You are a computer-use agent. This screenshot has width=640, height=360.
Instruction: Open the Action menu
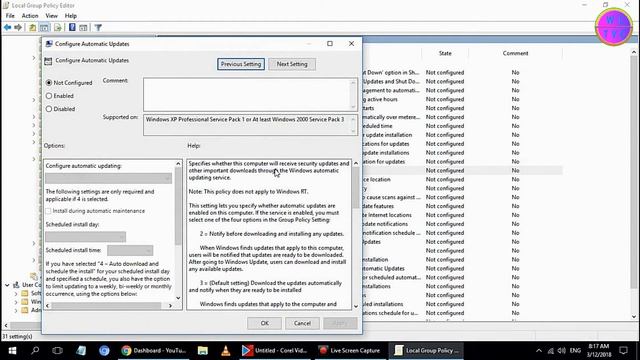(x=30, y=16)
